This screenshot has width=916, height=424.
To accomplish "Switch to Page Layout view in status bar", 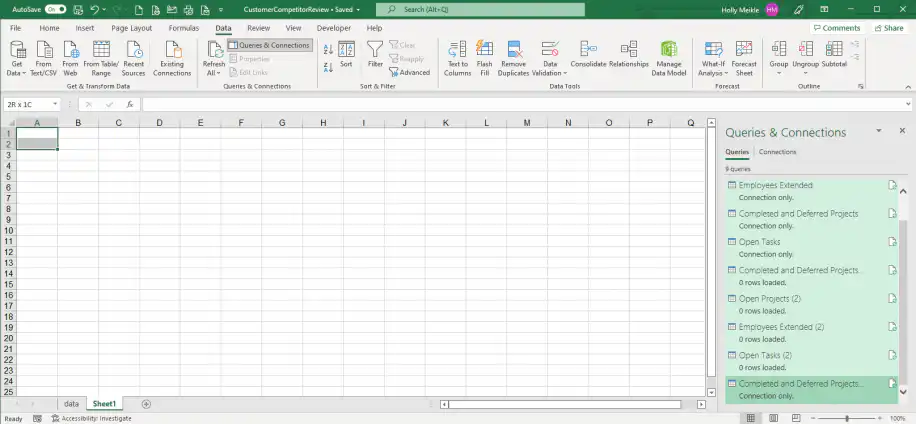I will point(773,418).
